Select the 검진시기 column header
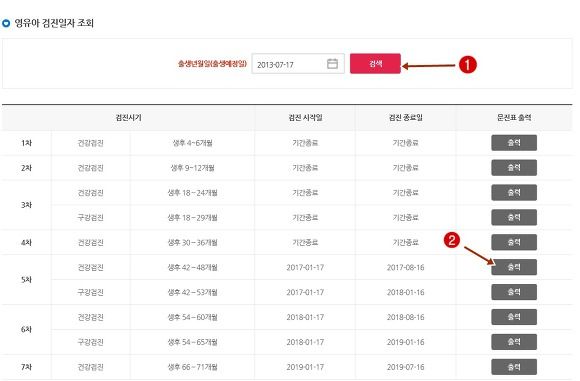580x381 pixels. [x=128, y=118]
